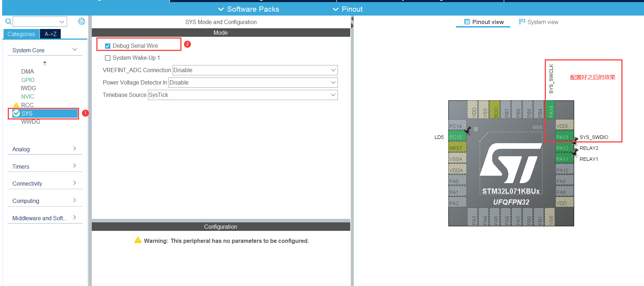Viewport: 644px width, 286px height.
Task: Switch to the Categories tab
Action: 21,34
